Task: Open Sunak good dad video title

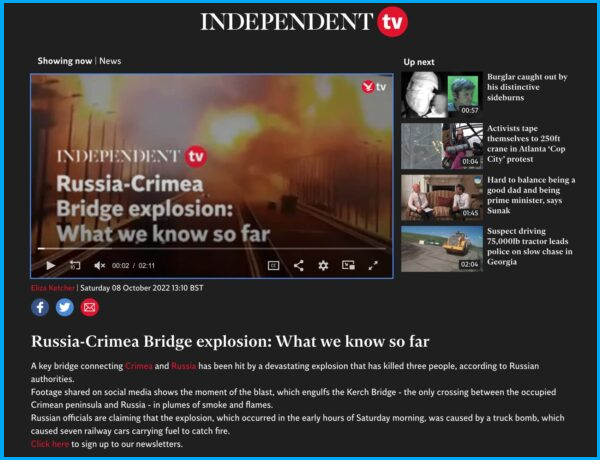Action: 531,195
